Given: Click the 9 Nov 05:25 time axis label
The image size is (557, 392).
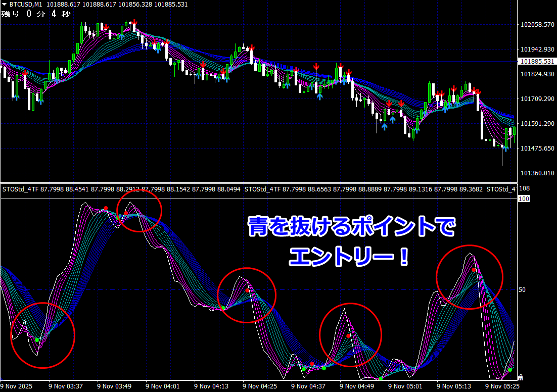Looking at the screenshot, I should point(503,386).
